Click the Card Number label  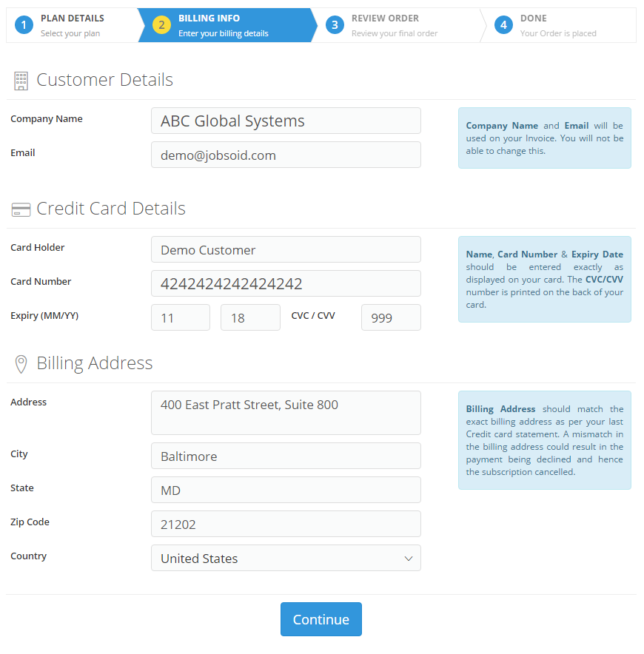[x=41, y=282]
